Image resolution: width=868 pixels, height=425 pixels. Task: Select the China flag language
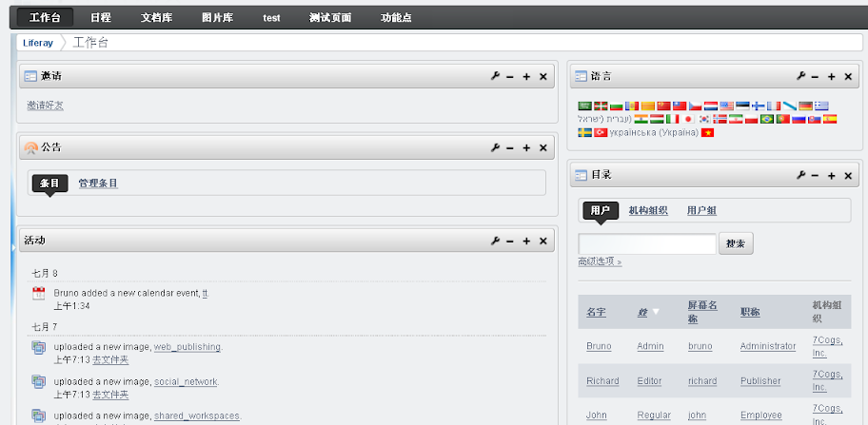click(663, 106)
